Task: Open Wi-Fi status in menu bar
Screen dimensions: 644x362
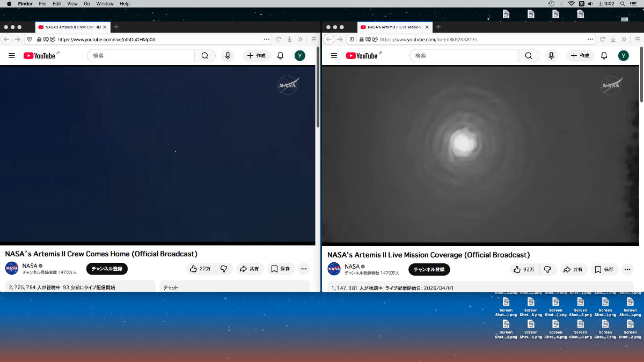Action: (x=571, y=4)
